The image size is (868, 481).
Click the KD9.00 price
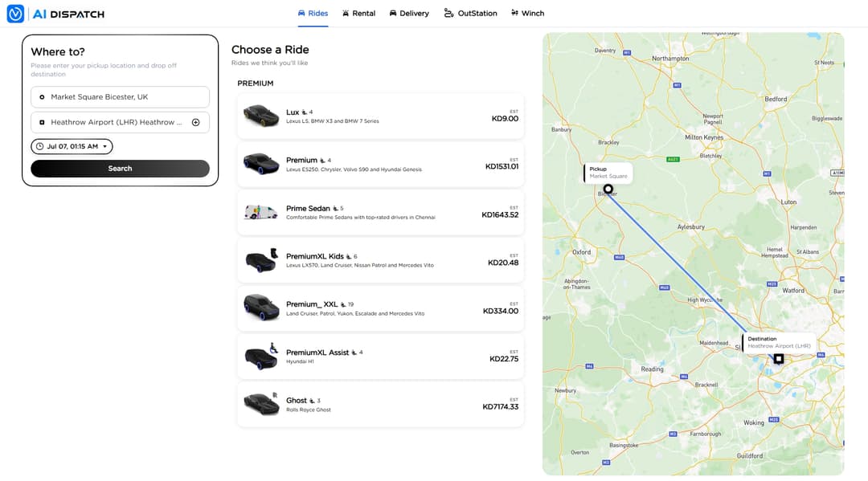(x=505, y=118)
